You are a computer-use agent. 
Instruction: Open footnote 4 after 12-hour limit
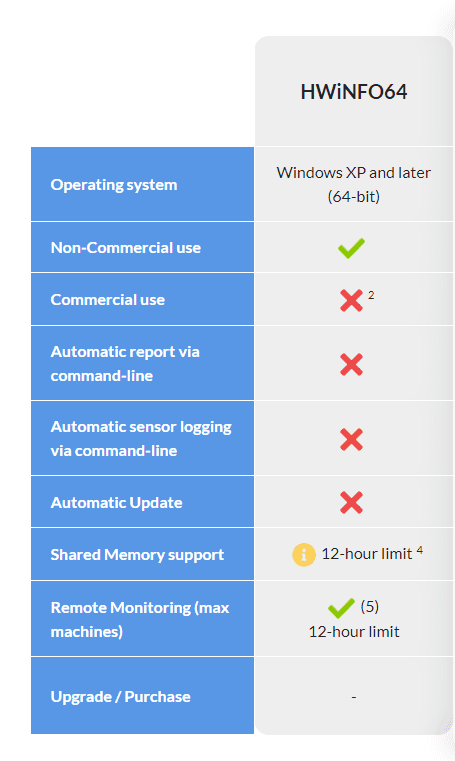pos(420,550)
